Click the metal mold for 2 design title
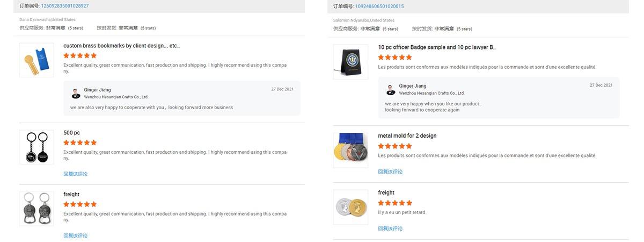The image size is (644, 242). coord(407,136)
